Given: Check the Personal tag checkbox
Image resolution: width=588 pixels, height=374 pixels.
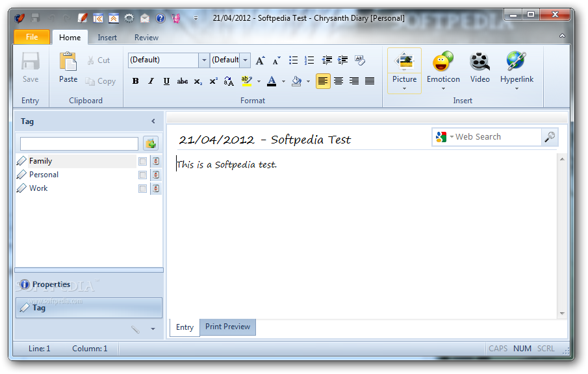Looking at the screenshot, I should click(142, 175).
